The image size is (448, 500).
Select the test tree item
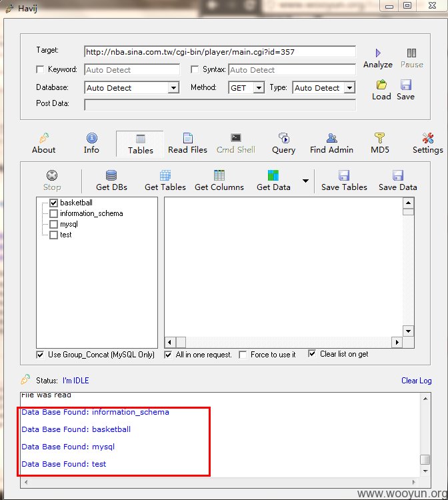[x=66, y=235]
